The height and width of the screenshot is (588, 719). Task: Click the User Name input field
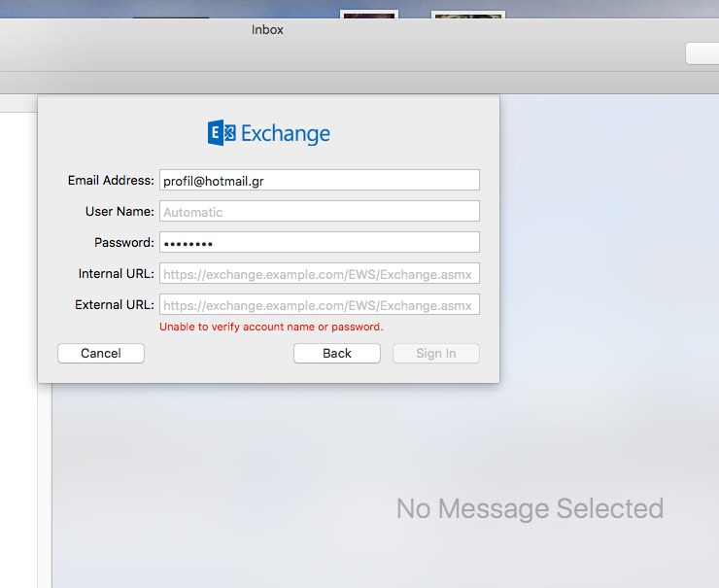319,212
